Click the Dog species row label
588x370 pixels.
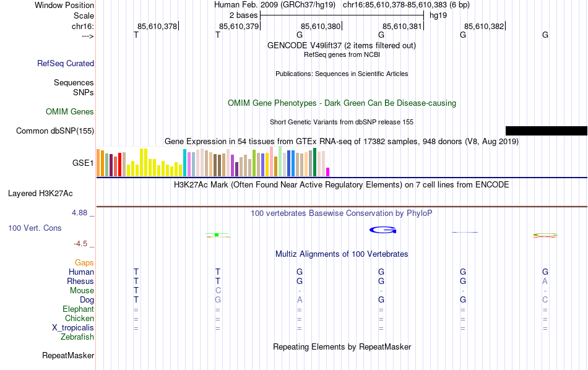coord(87,300)
